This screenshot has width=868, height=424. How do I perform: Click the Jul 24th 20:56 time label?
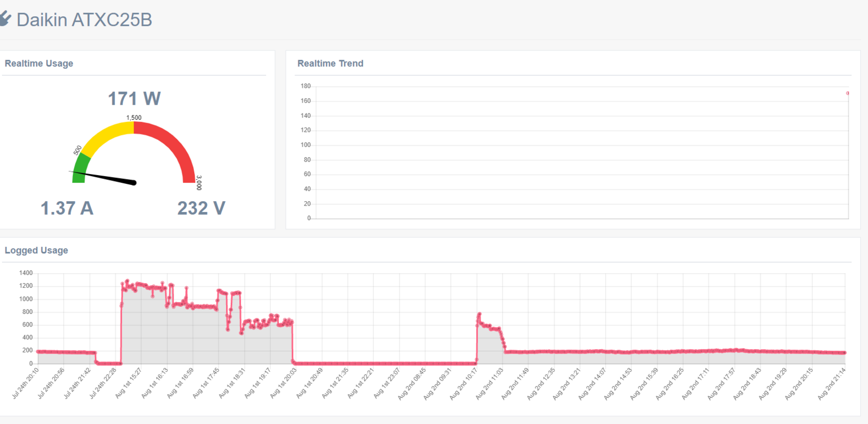click(x=51, y=383)
